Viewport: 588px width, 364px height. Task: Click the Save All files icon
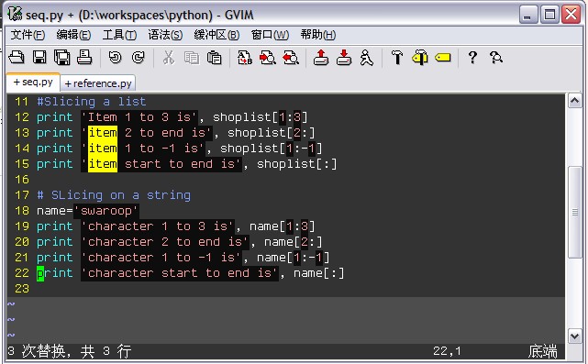pyautogui.click(x=61, y=58)
